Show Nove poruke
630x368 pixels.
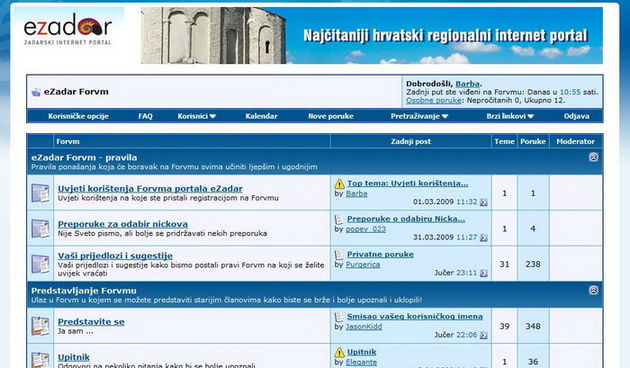pyautogui.click(x=331, y=116)
